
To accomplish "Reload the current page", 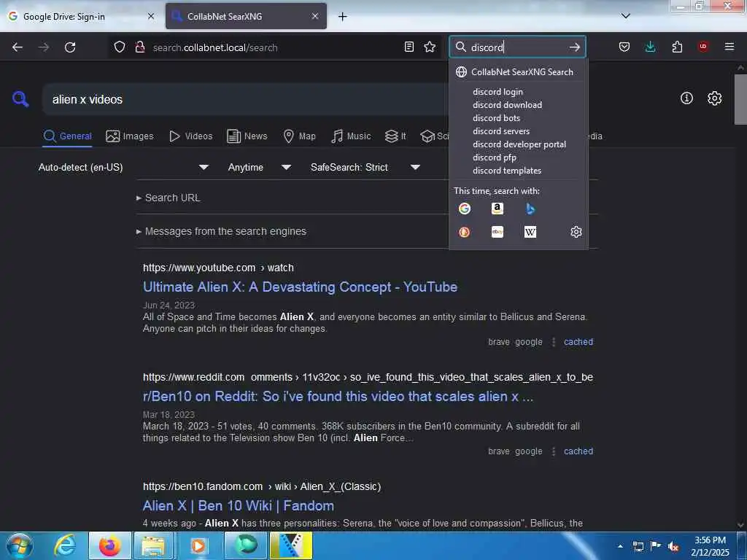I will pos(70,47).
